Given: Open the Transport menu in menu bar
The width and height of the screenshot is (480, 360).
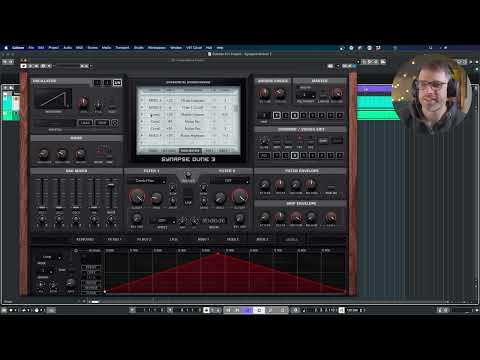Looking at the screenshot, I should pos(122,48).
